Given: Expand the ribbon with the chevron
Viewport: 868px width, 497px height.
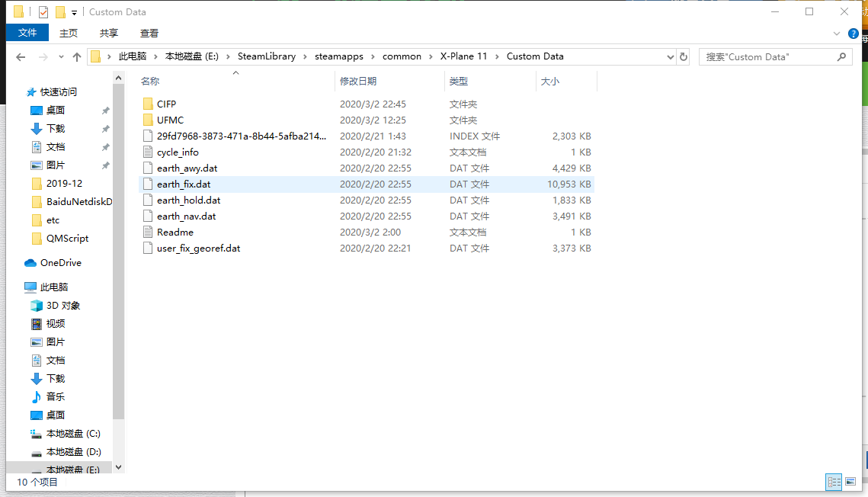Looking at the screenshot, I should click(837, 34).
